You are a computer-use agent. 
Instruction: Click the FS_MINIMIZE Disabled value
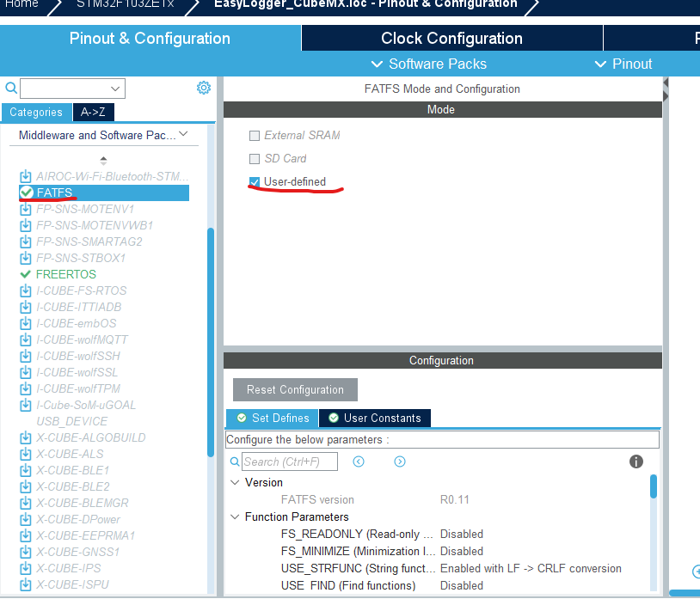(x=462, y=551)
